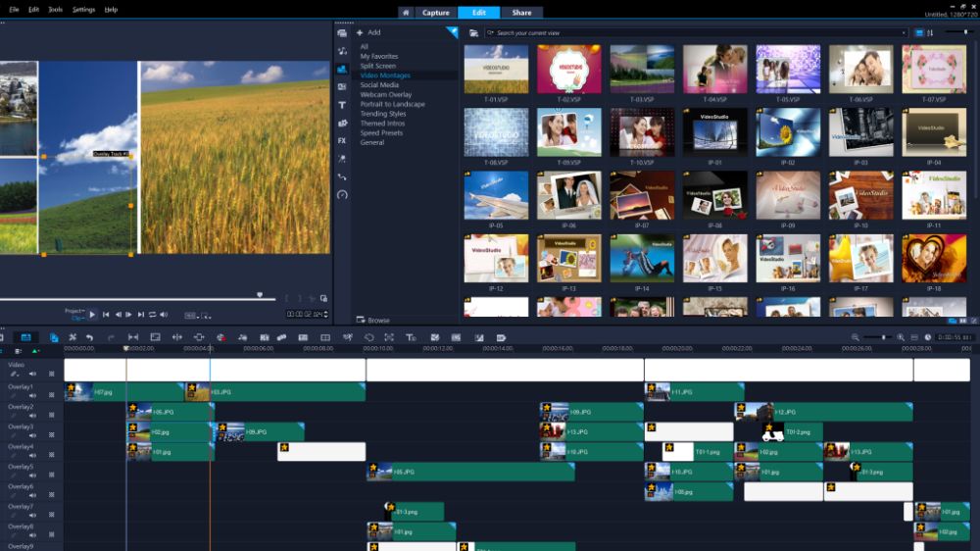Click the zoom-out magnifier on timeline
980x551 pixels.
tap(855, 337)
